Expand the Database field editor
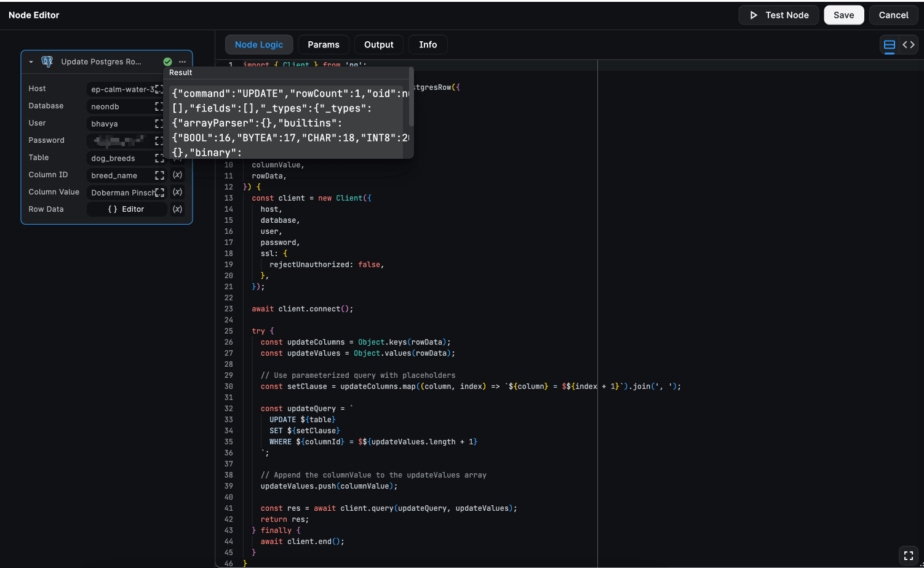Viewport: 924px width, 568px height. pyautogui.click(x=159, y=106)
